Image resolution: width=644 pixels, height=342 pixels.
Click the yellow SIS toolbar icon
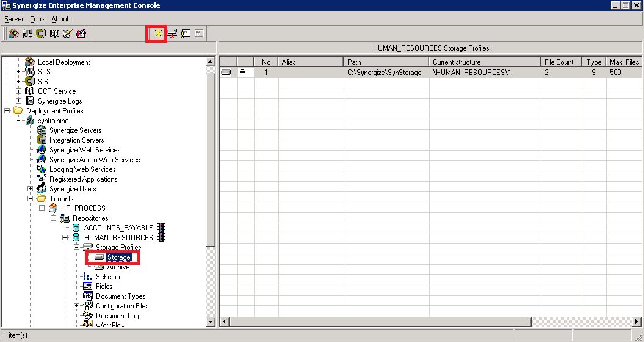(41, 34)
